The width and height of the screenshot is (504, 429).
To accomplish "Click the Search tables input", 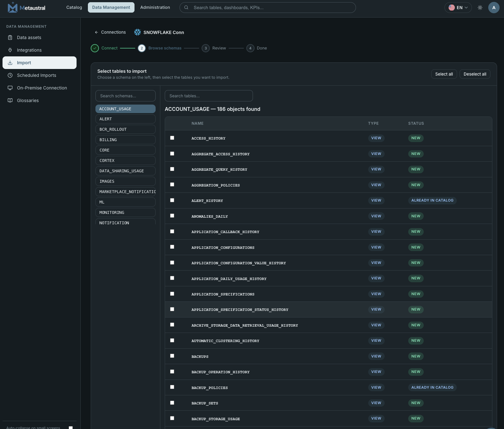I will [x=209, y=96].
